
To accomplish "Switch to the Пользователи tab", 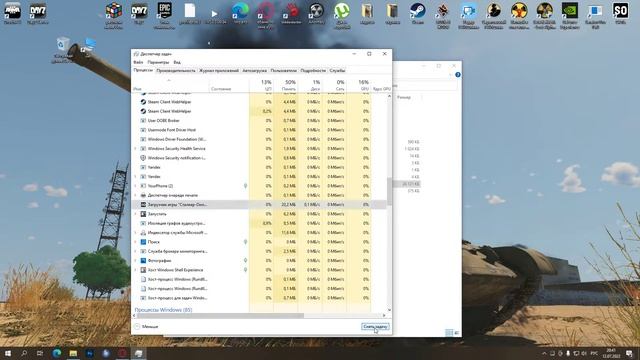I will [283, 71].
